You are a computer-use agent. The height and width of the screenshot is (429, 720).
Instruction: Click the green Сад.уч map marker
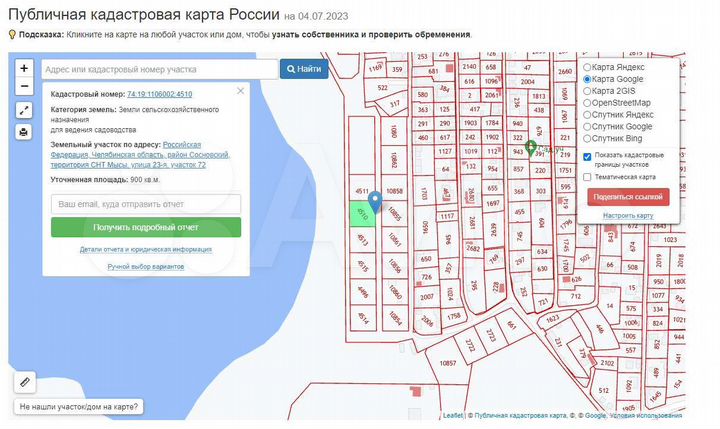531,148
